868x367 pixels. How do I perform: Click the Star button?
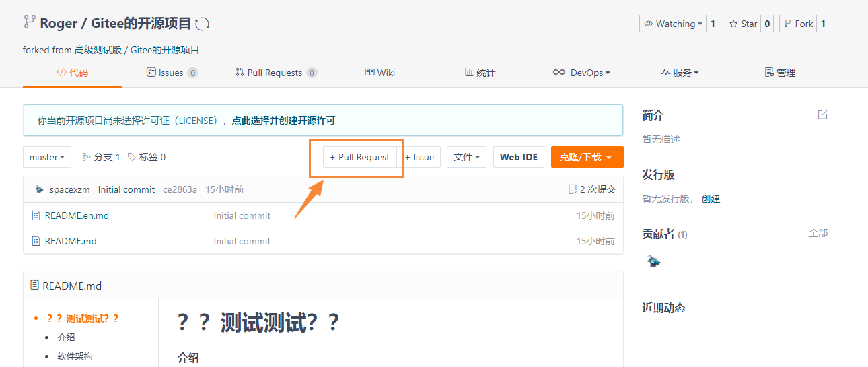743,24
